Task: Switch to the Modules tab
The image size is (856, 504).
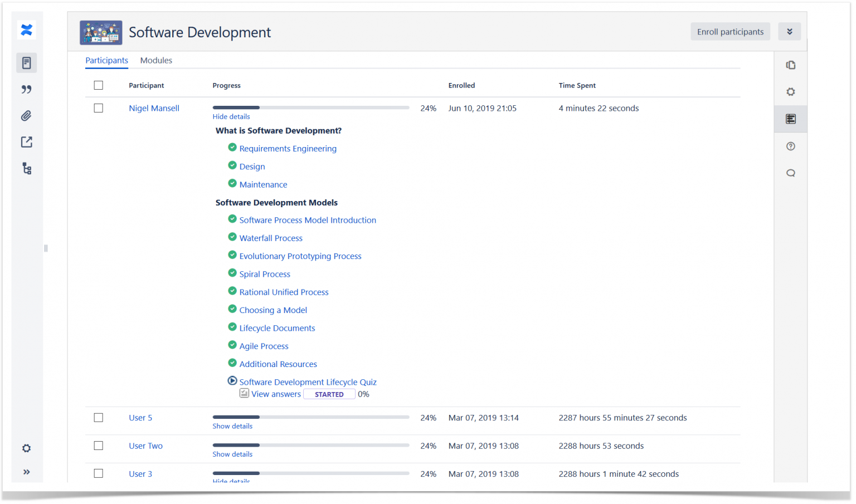Action: [x=156, y=60]
